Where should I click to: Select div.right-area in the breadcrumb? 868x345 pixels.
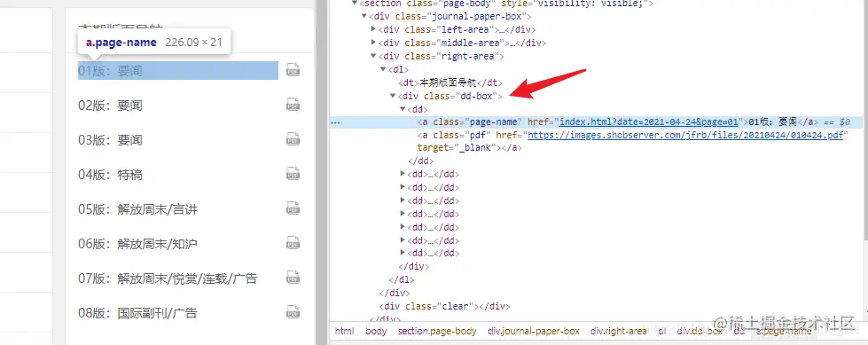point(618,331)
